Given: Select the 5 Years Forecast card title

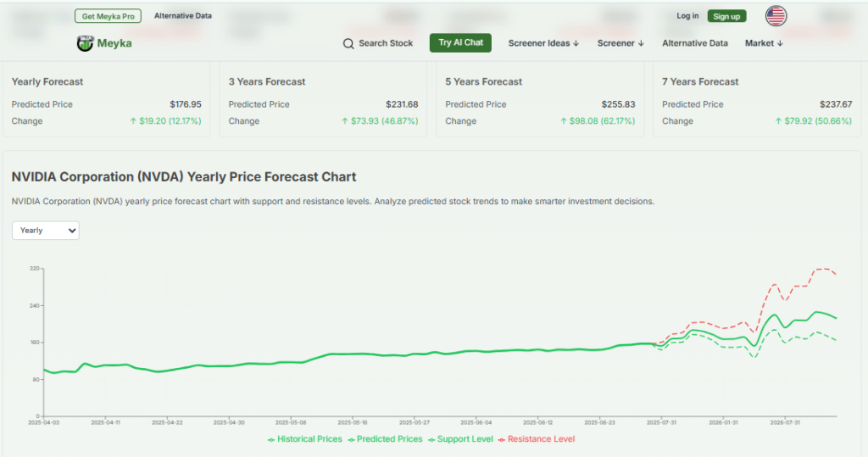Looking at the screenshot, I should click(484, 82).
